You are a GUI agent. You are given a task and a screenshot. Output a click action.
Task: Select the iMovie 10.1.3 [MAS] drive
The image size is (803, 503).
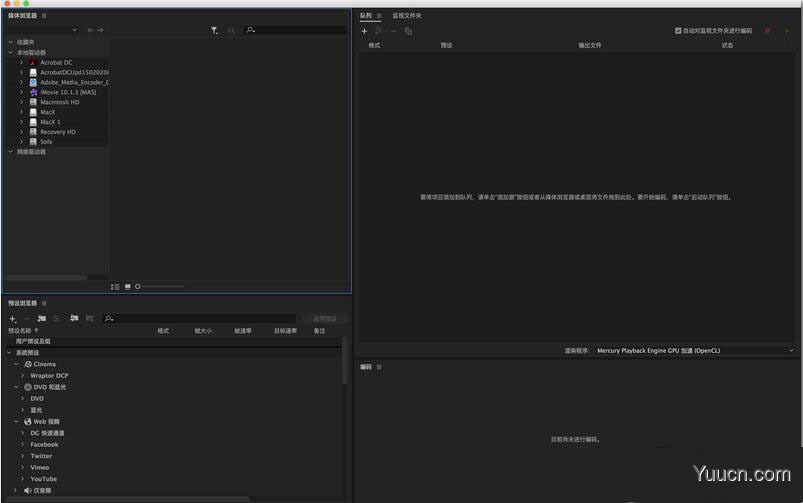tap(68, 92)
